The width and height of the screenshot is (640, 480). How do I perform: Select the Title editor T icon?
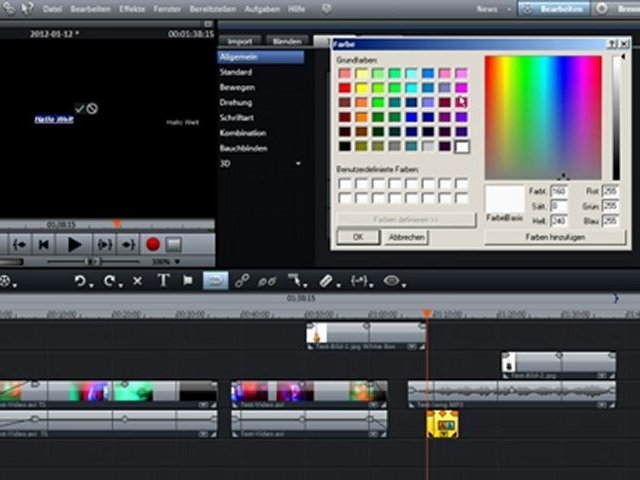click(163, 282)
